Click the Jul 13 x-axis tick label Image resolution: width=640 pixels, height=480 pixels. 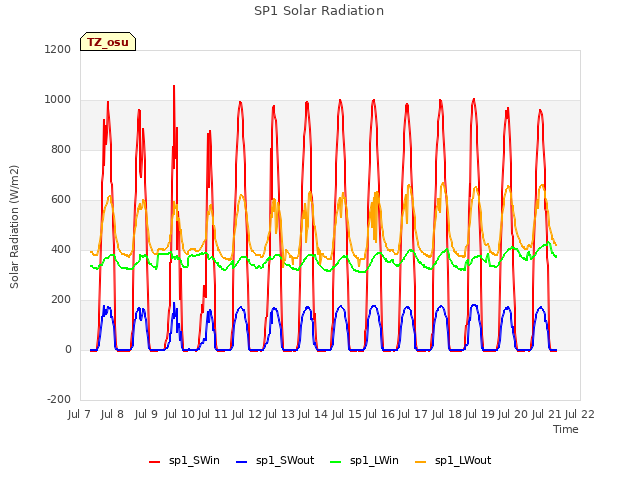pyautogui.click(x=280, y=414)
